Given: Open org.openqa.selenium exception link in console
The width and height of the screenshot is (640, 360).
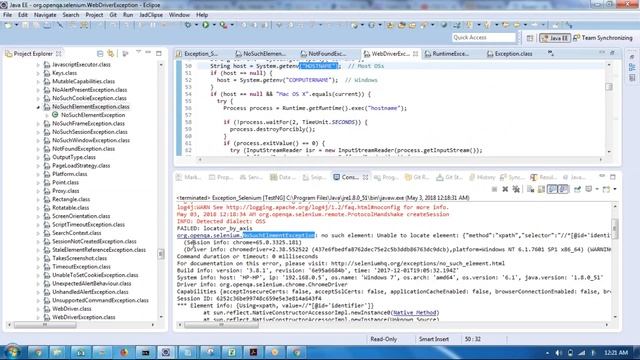Looking at the screenshot, I should point(245,236).
